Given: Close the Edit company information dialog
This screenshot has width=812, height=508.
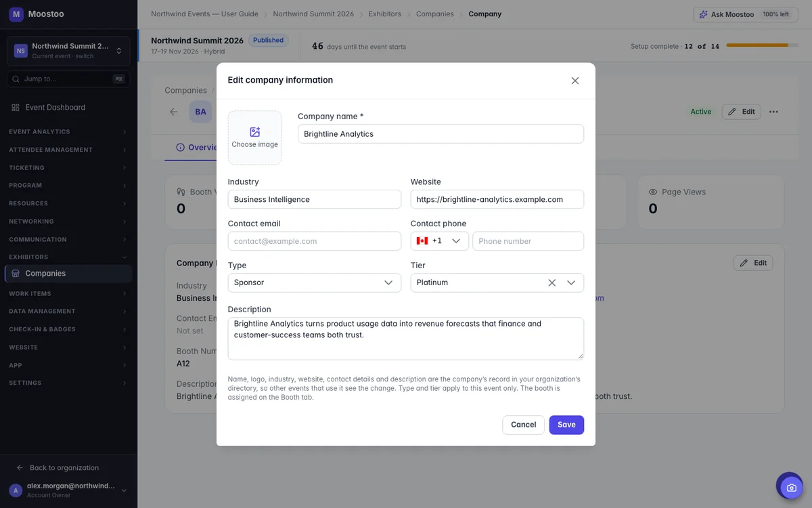Looking at the screenshot, I should click(x=575, y=81).
